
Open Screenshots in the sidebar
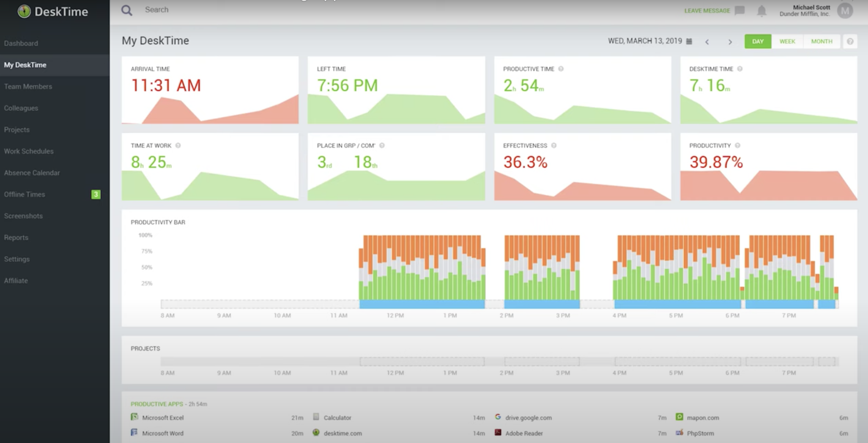[24, 216]
